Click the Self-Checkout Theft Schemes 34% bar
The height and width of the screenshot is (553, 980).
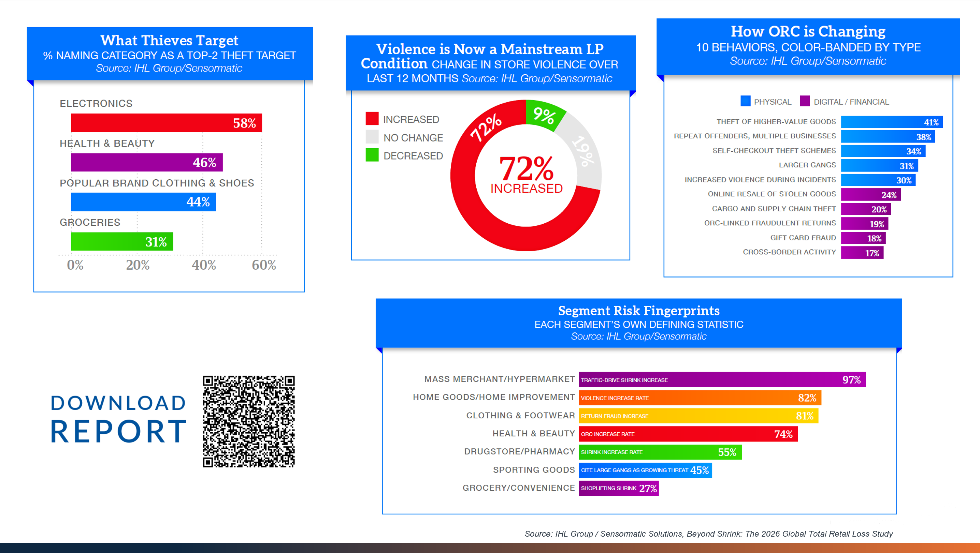(883, 151)
